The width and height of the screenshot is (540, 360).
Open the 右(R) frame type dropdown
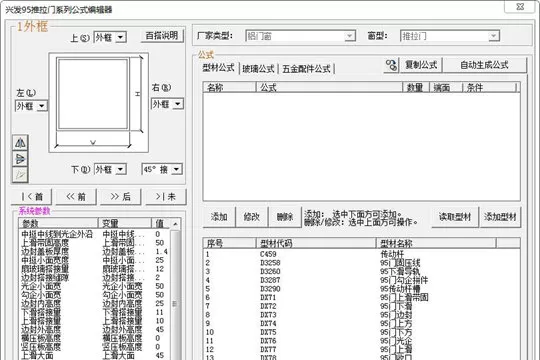tap(178, 104)
